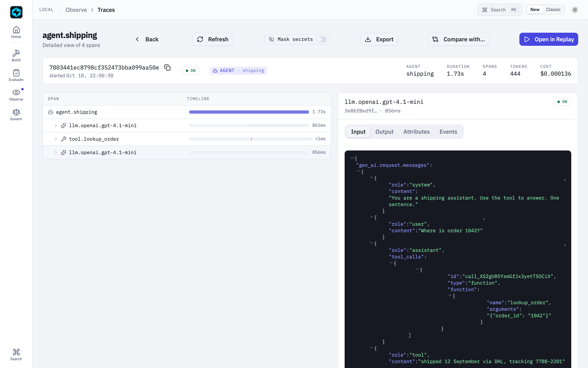Open the Govern section
588x368 pixels.
(x=16, y=115)
